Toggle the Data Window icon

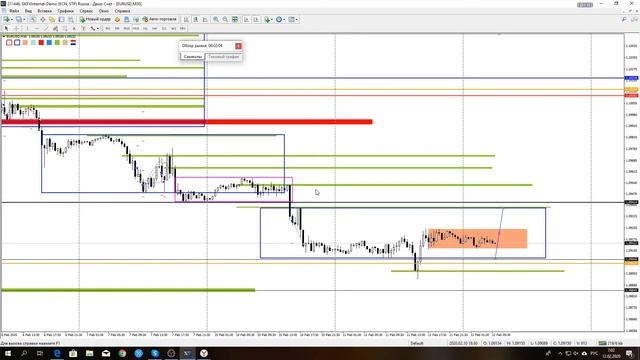42,19
